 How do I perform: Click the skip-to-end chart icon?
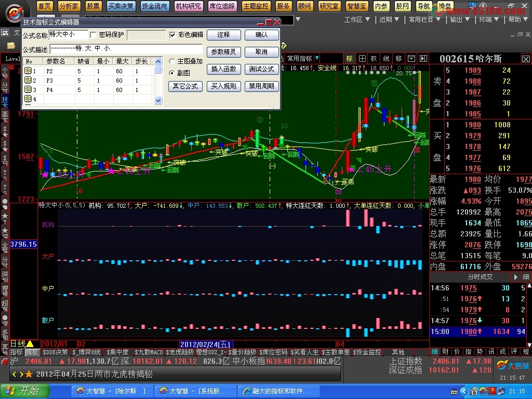click(x=423, y=58)
